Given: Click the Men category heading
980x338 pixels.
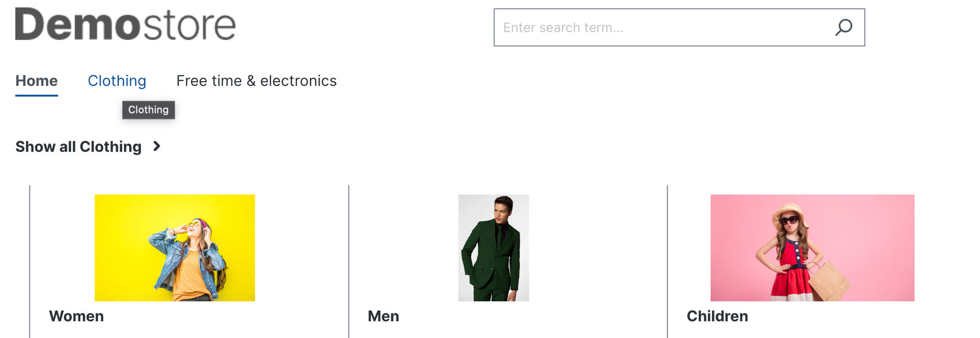Looking at the screenshot, I should tap(383, 316).
